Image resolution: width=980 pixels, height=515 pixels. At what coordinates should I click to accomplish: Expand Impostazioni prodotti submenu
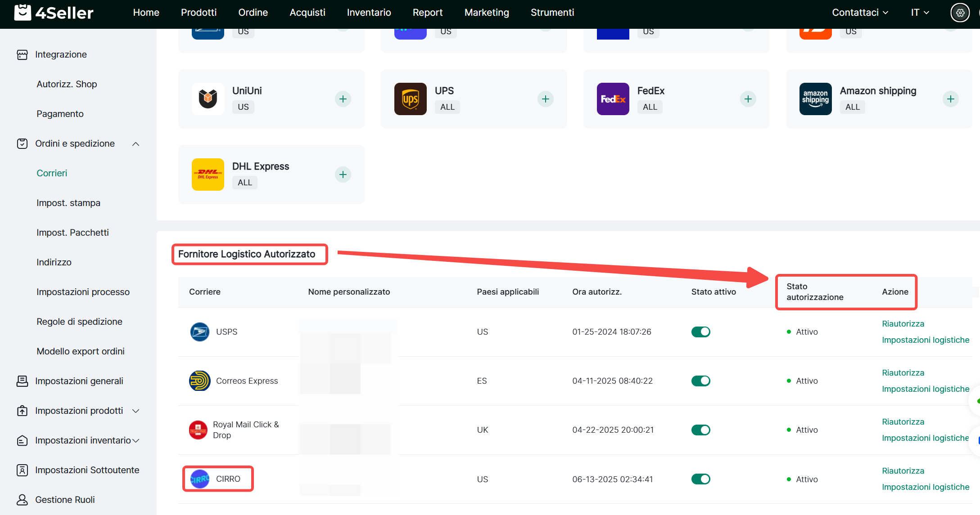[x=135, y=411]
